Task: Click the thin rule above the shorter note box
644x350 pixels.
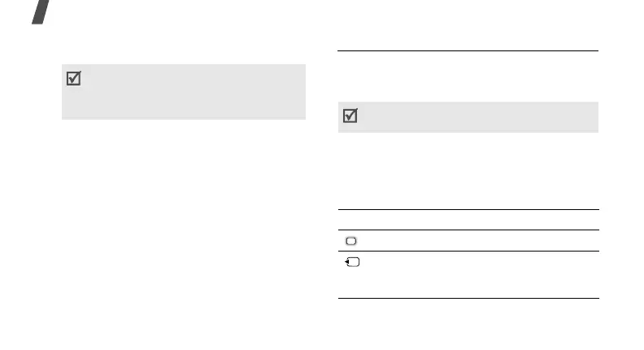Action: (468, 51)
